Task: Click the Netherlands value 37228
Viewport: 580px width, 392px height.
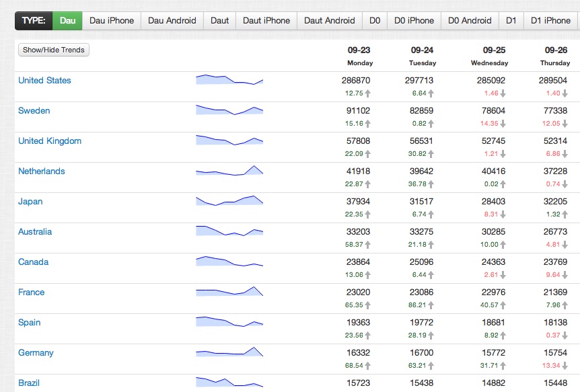Action: [555, 171]
